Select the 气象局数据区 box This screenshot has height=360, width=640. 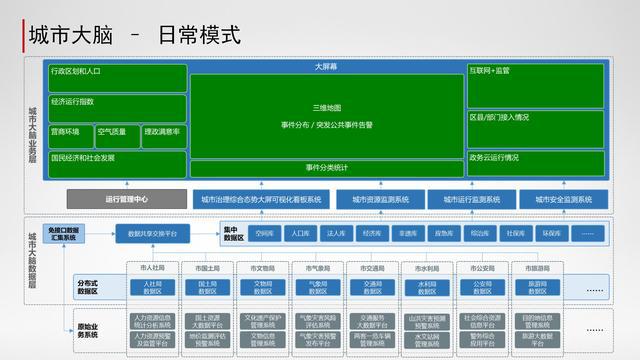pos(318,287)
